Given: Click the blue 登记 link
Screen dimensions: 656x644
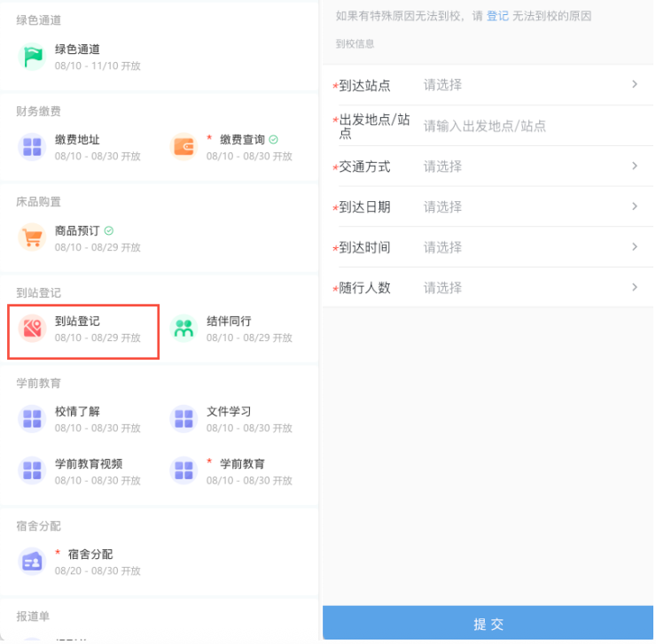Looking at the screenshot, I should [498, 16].
